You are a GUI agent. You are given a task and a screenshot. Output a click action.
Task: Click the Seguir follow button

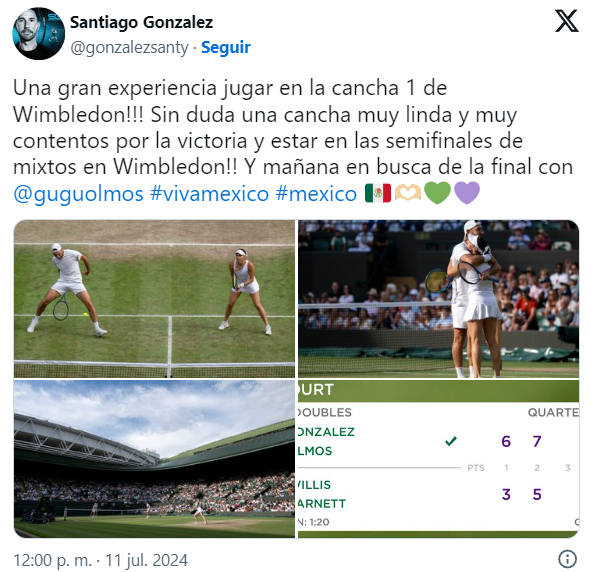tap(226, 47)
